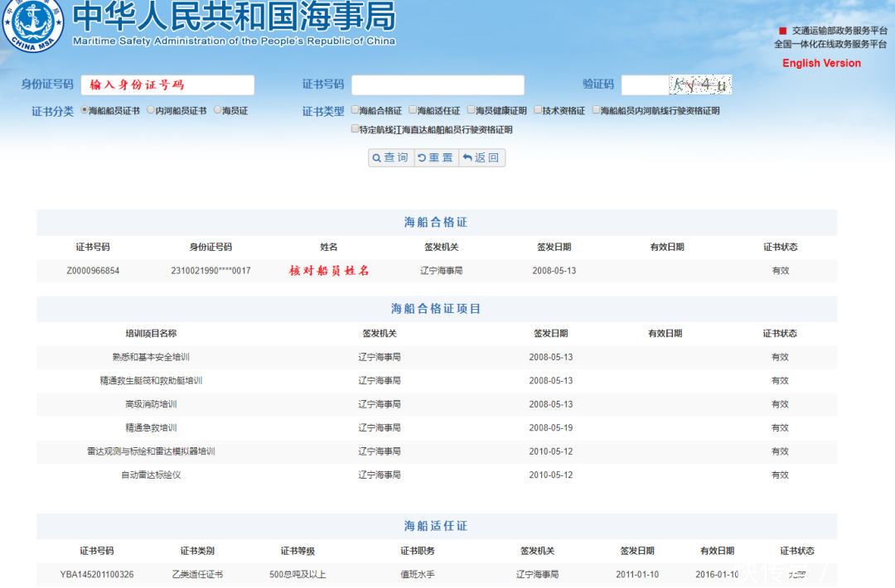This screenshot has width=895, height=588.
Task: Click the ID number input field
Action: pos(167,84)
